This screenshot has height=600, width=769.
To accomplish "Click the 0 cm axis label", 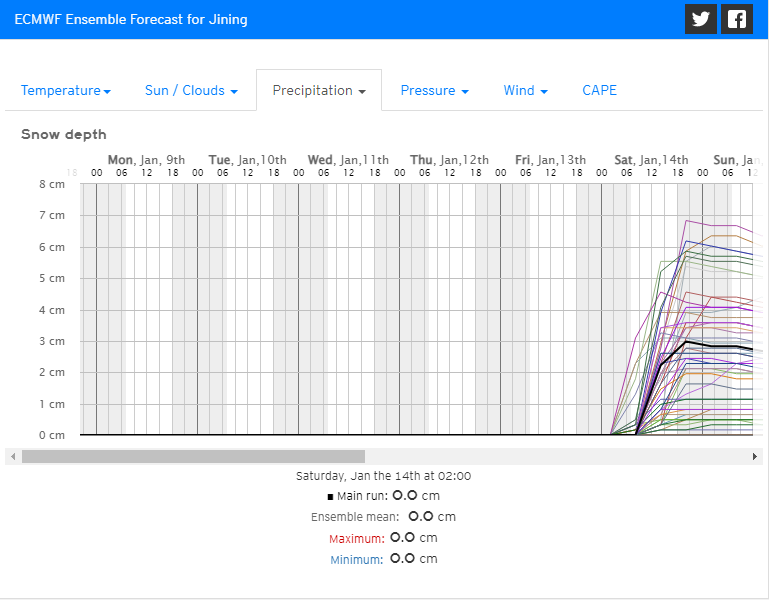I will tap(52, 435).
